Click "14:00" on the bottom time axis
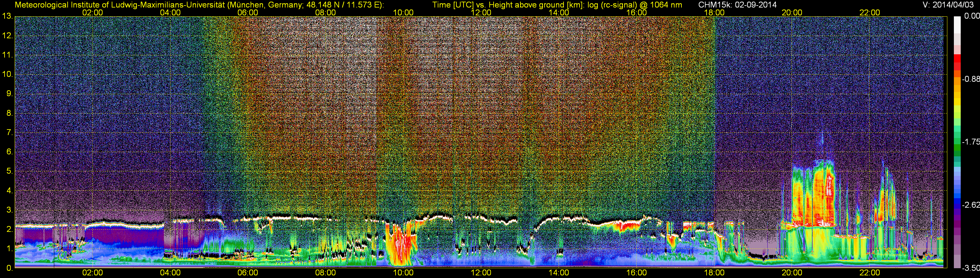 (x=559, y=273)
